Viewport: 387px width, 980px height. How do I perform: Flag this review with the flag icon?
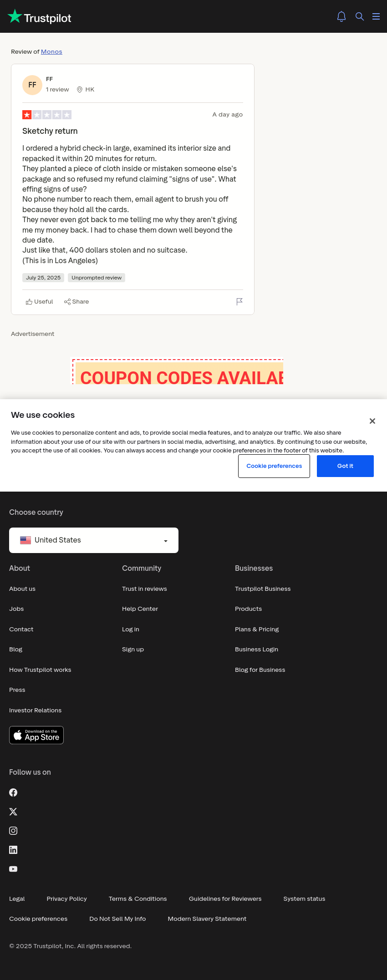[239, 302]
